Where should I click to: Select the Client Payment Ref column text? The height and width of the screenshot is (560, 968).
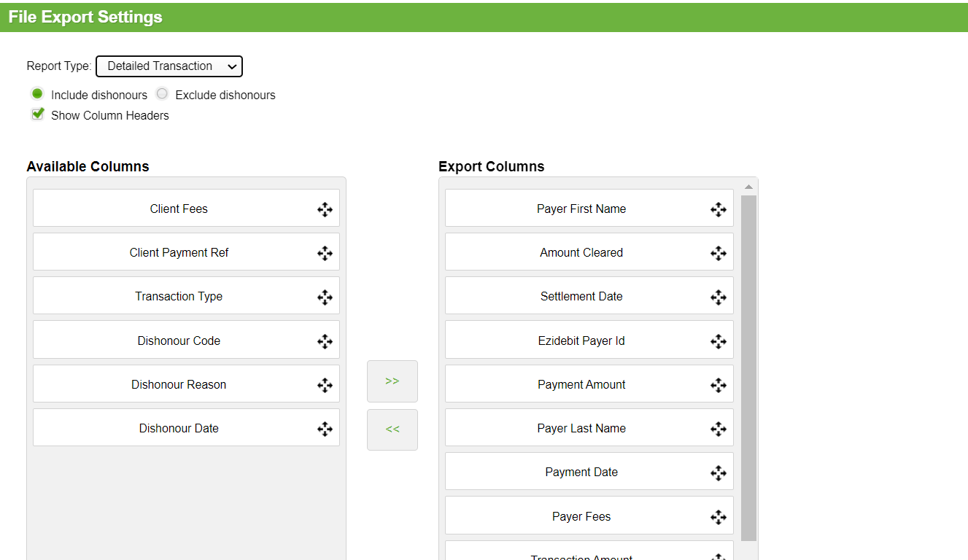coord(179,253)
